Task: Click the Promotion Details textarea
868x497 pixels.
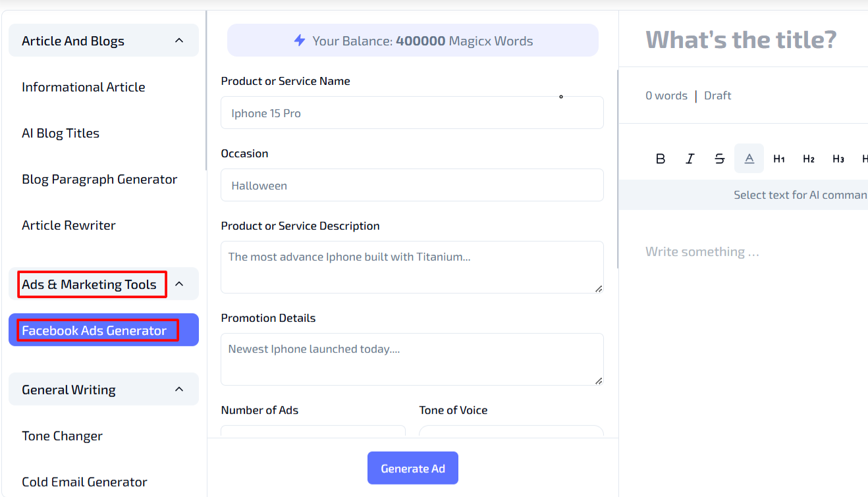Action: click(412, 359)
